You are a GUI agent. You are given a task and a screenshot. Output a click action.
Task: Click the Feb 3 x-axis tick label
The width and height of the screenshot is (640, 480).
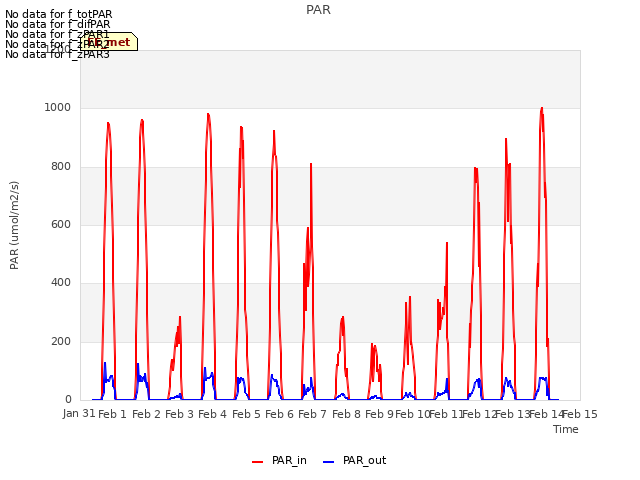pos(180,414)
